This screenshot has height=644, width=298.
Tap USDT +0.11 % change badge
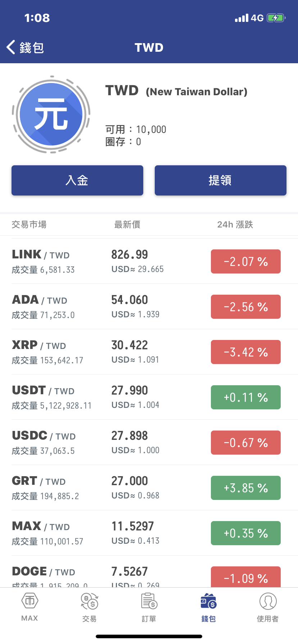[246, 397]
